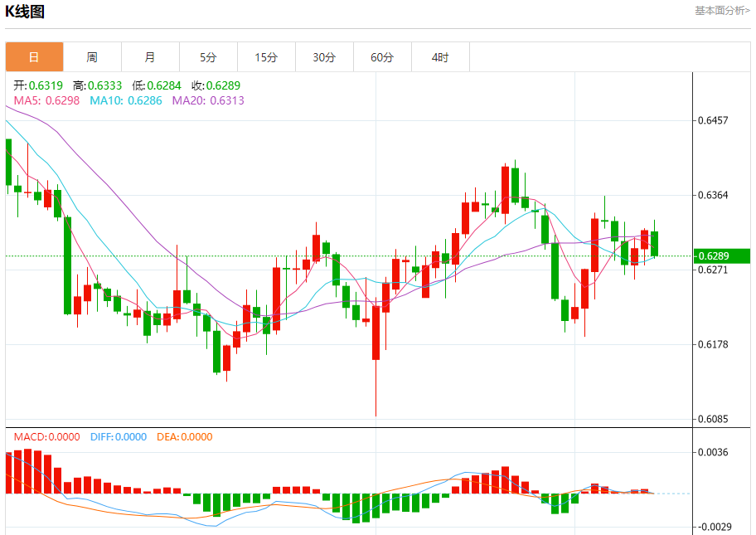The height and width of the screenshot is (535, 756).
Task: Click the 0.6085 price axis label
Action: coord(713,419)
